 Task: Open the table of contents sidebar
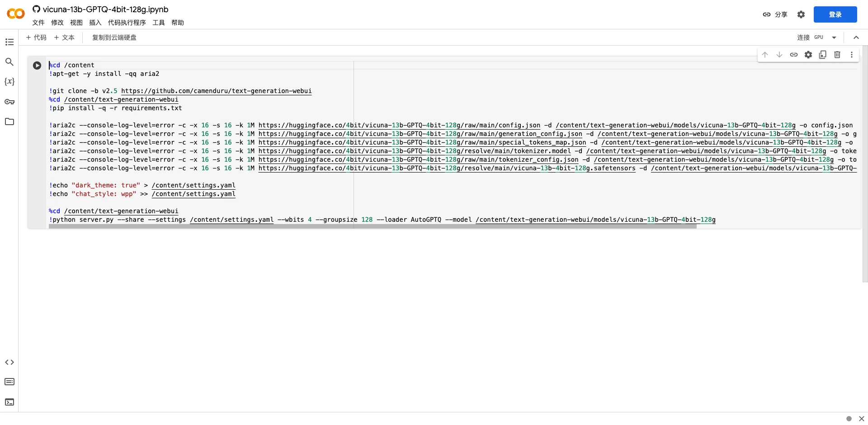[x=9, y=42]
